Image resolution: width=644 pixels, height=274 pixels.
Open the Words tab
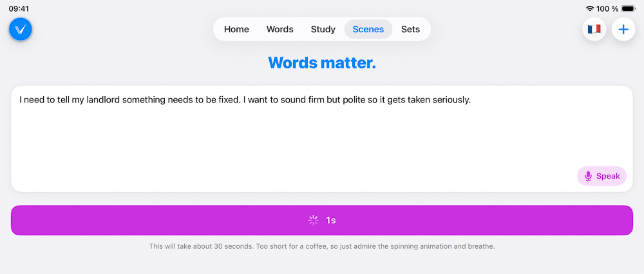pyautogui.click(x=279, y=29)
